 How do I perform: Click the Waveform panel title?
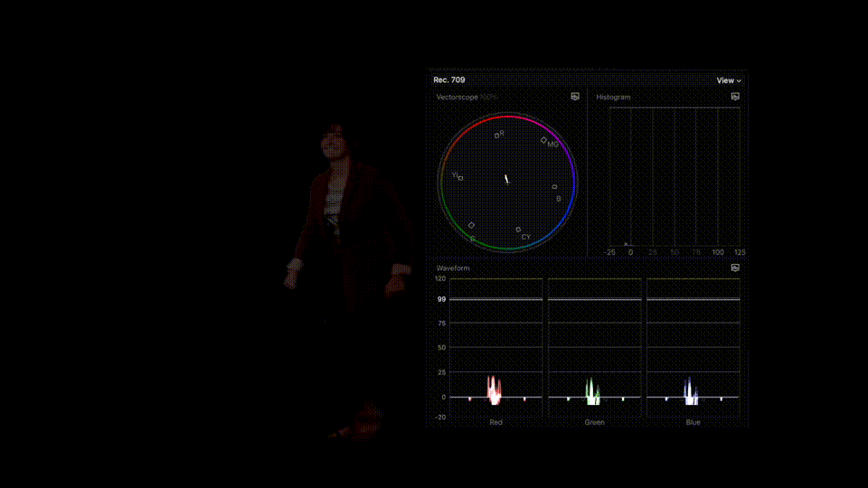pyautogui.click(x=453, y=268)
